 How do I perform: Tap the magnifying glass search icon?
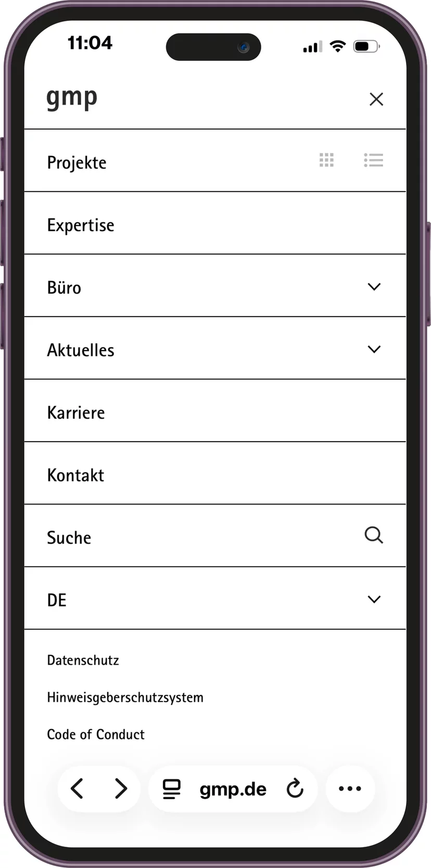pyautogui.click(x=374, y=535)
